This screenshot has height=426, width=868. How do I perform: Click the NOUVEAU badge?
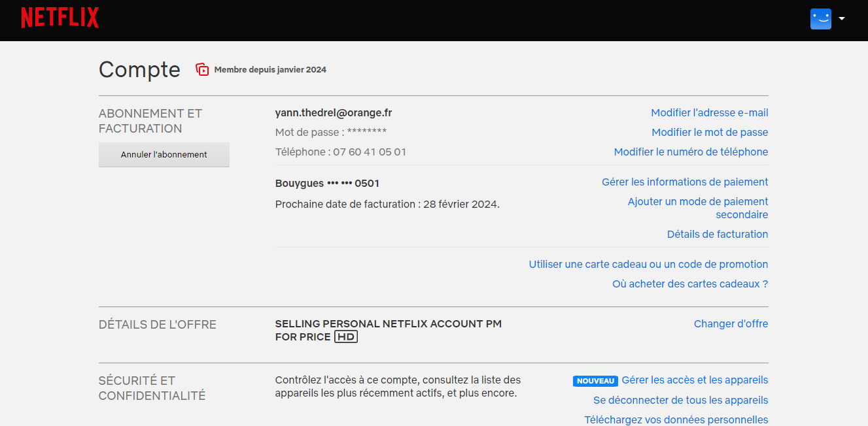[595, 381]
